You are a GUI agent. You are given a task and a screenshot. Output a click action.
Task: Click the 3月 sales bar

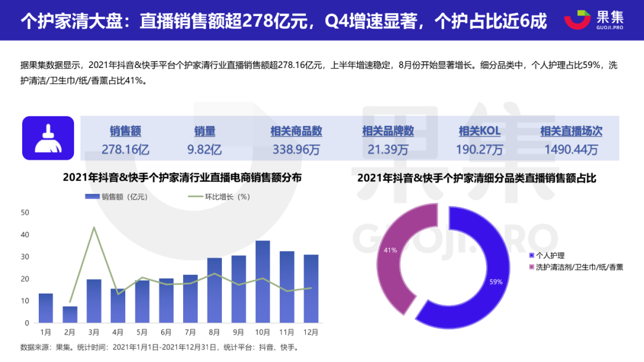click(94, 301)
